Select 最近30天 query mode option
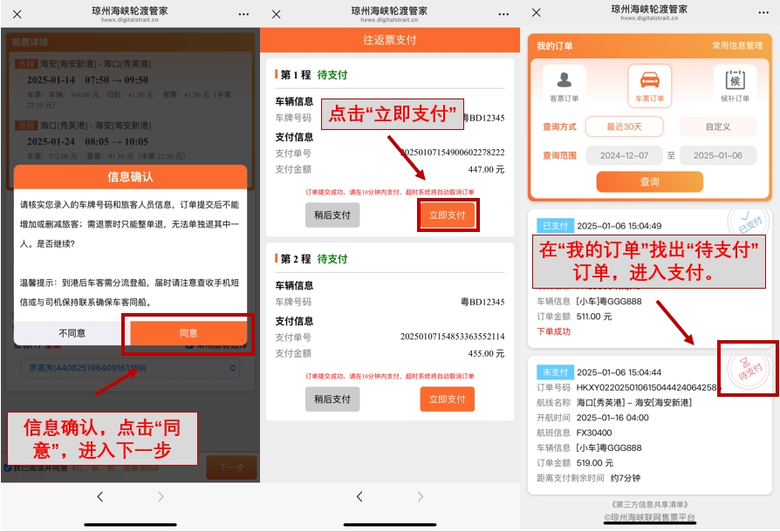 click(x=624, y=126)
